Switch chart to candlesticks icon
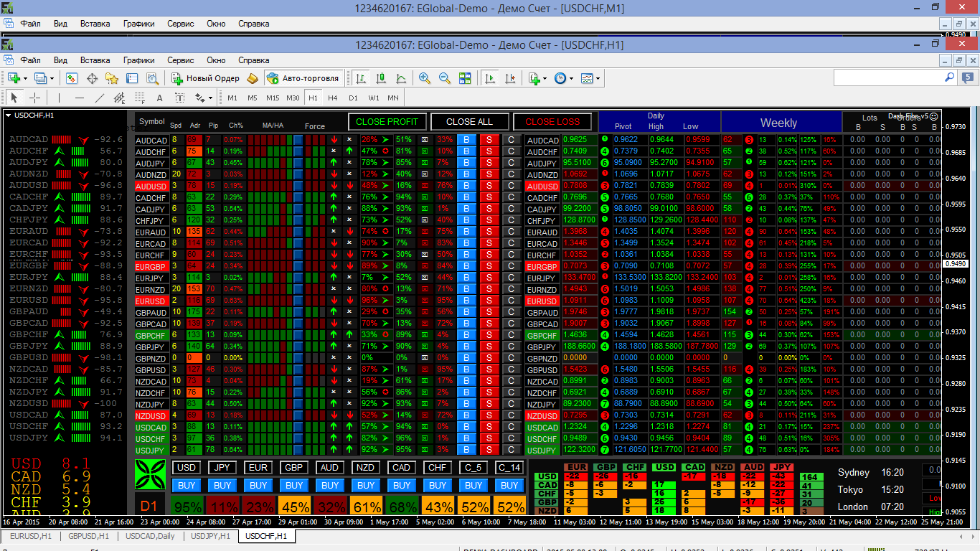The image size is (980, 551). [x=381, y=78]
